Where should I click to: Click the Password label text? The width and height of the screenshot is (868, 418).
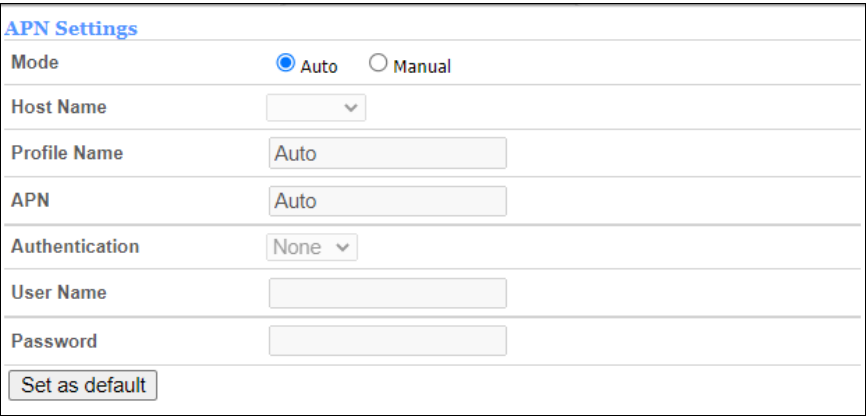click(x=54, y=341)
